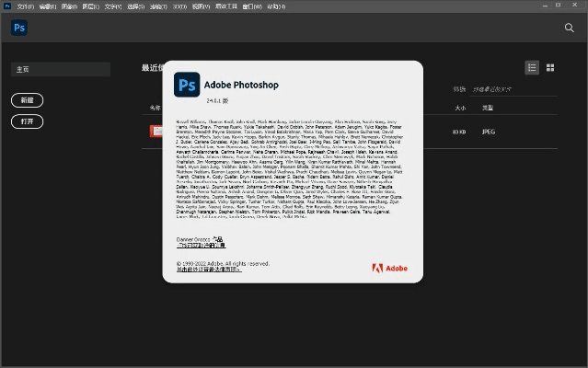Click the 打开 button
Screen dimensions: 588x368
pyautogui.click(x=28, y=121)
